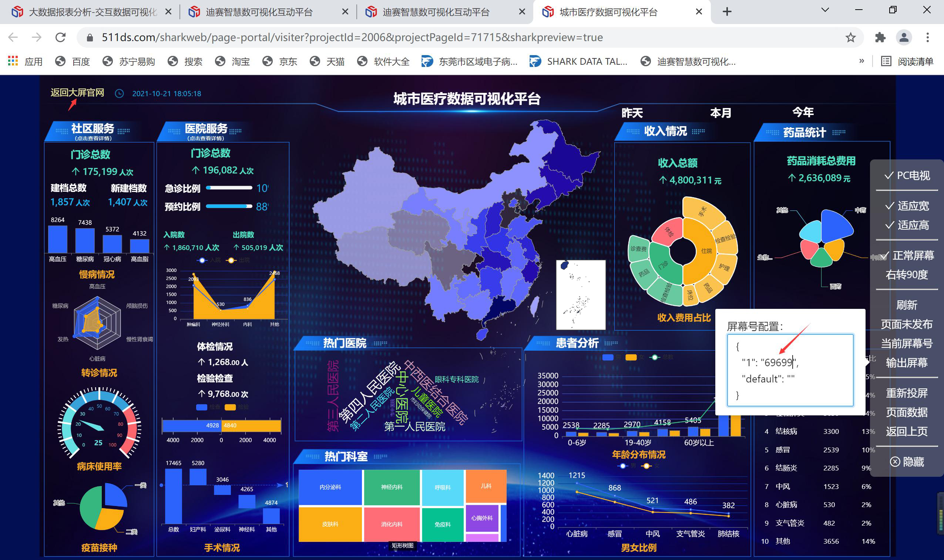Open the 软件大全 bookmark

click(x=383, y=61)
